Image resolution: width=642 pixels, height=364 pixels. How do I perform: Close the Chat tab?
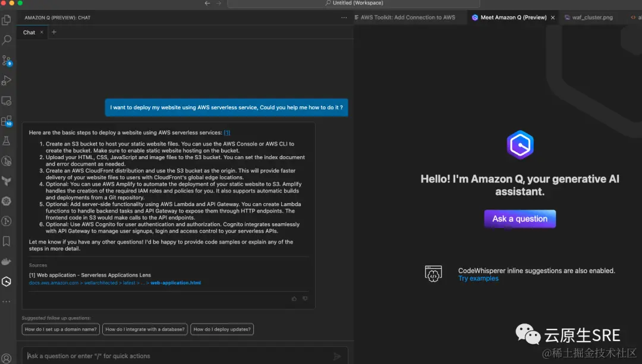(42, 32)
